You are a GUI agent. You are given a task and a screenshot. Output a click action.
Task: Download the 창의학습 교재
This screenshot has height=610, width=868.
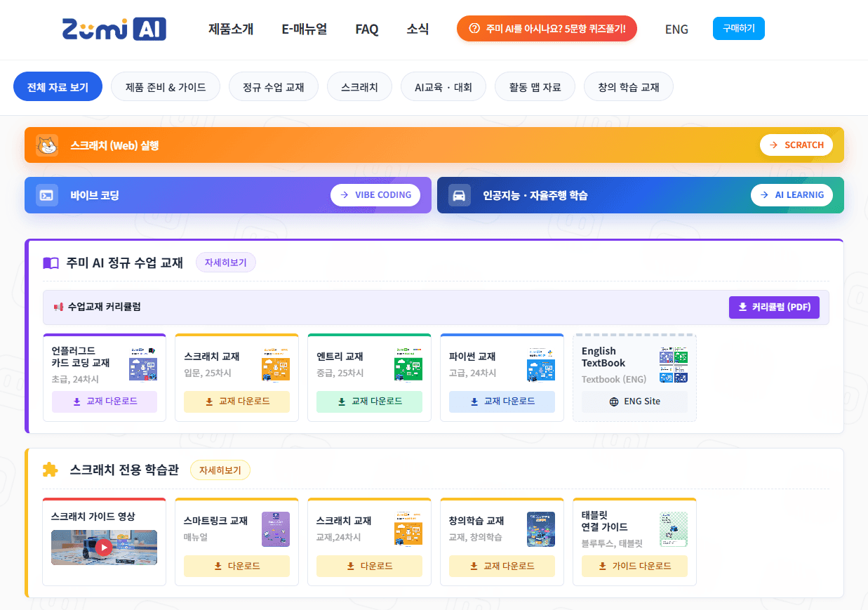coord(502,566)
